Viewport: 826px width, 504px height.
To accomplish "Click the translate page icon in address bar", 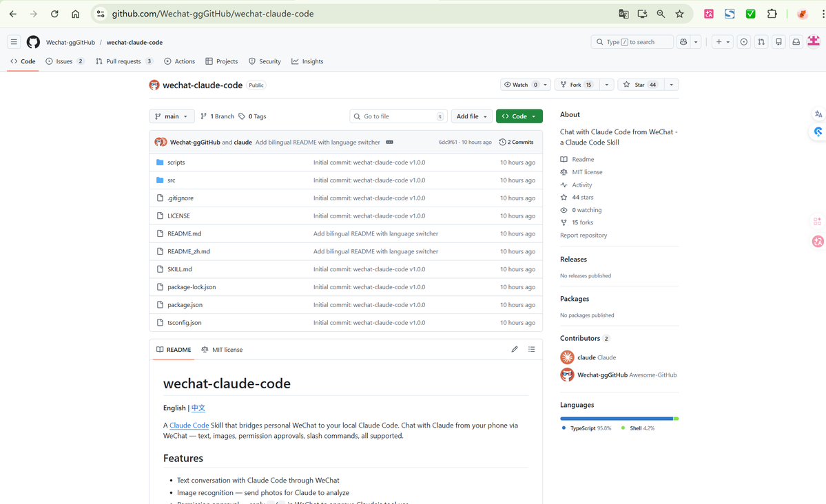I will pyautogui.click(x=623, y=14).
